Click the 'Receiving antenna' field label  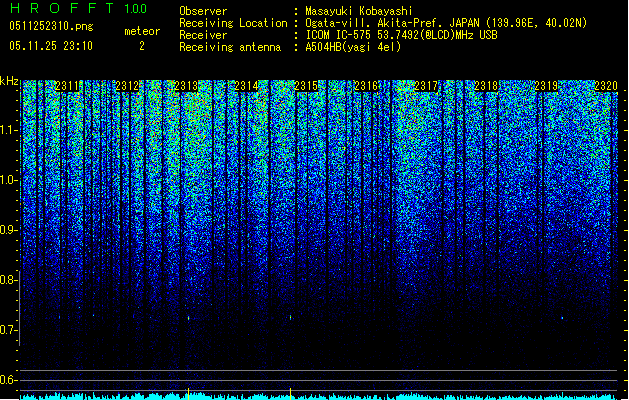click(x=230, y=47)
